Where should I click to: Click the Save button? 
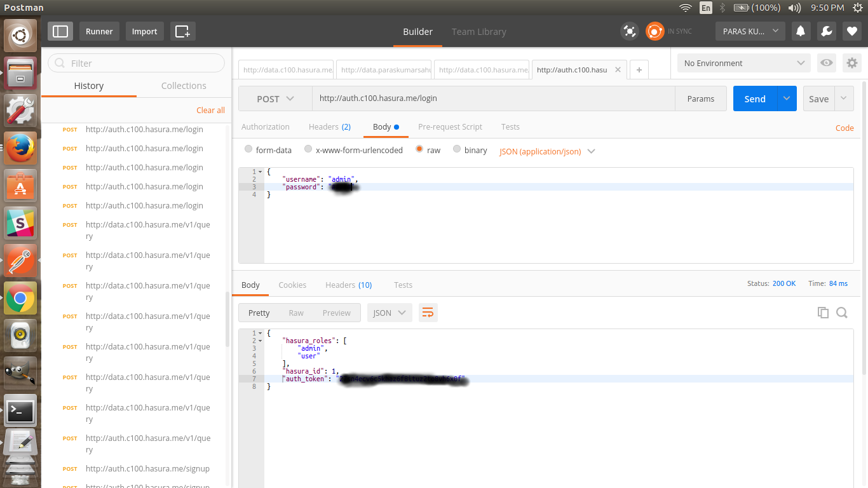818,98
